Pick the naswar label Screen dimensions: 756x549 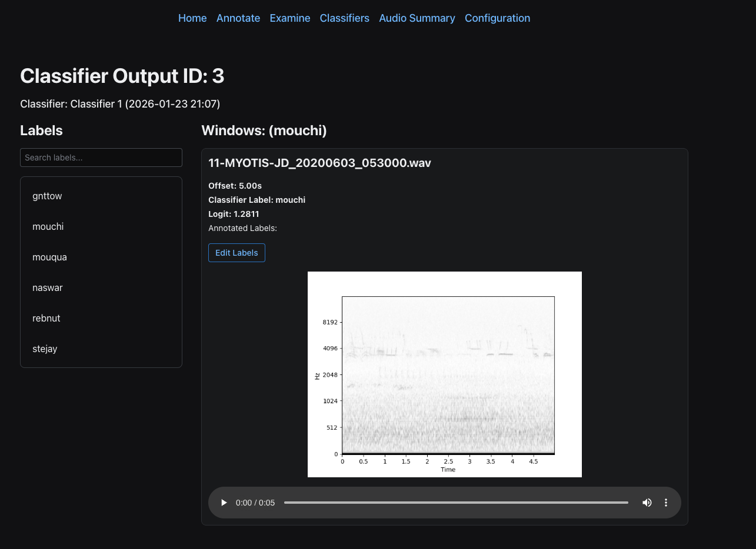(48, 288)
